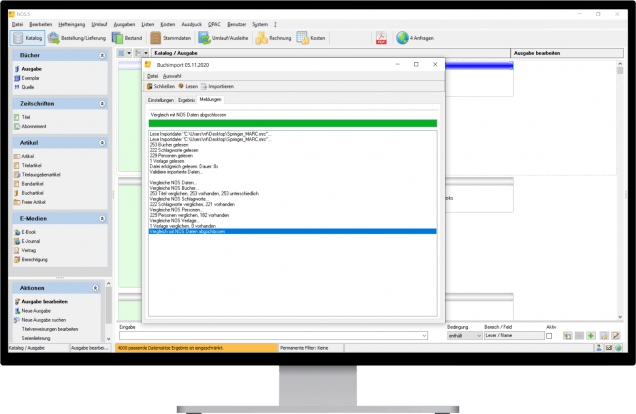636x414 pixels.
Task: Switch to the Einstellungen tab
Action: coord(160,99)
